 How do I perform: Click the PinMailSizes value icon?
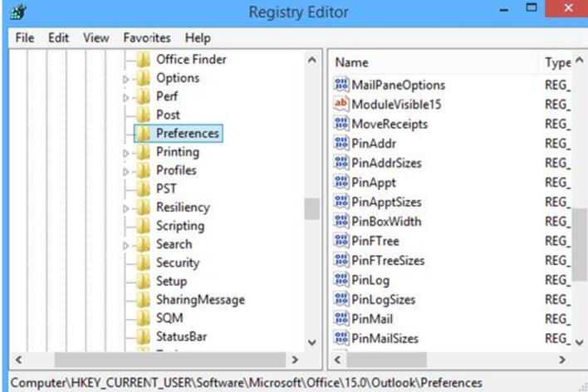(x=341, y=338)
